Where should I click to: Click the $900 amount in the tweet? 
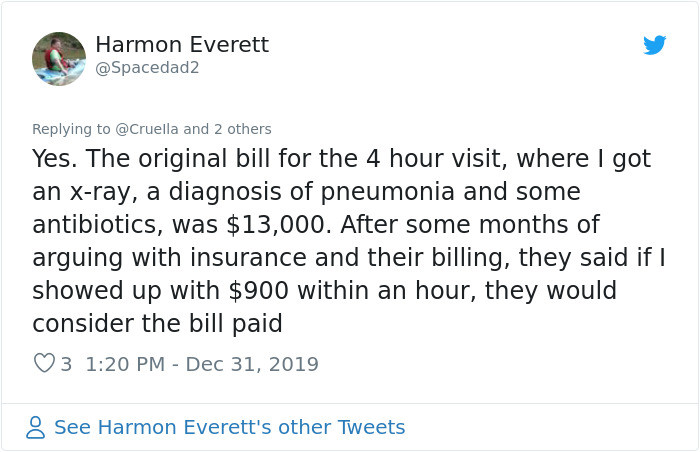(258, 290)
